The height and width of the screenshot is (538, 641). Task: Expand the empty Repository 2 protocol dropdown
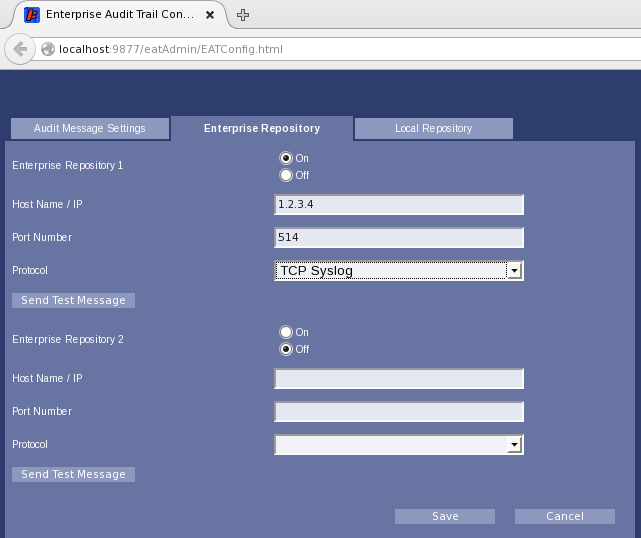point(399,445)
